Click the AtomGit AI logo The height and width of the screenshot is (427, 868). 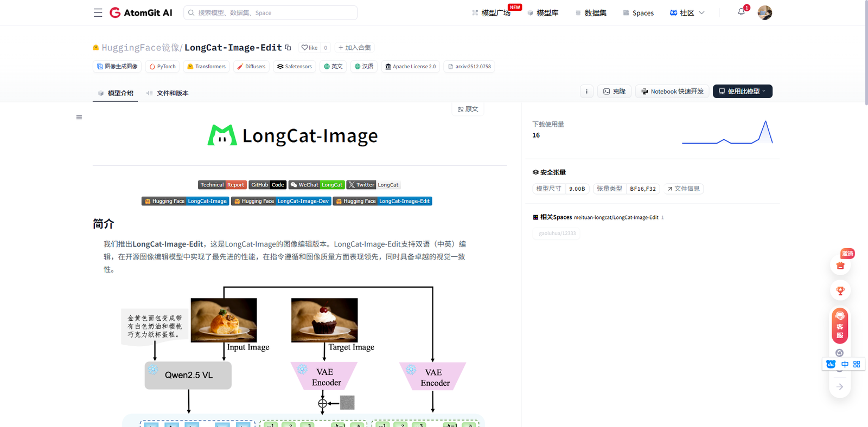pos(141,12)
